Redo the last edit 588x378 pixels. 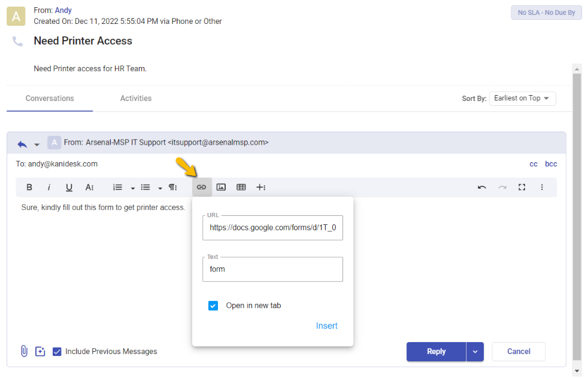click(502, 187)
